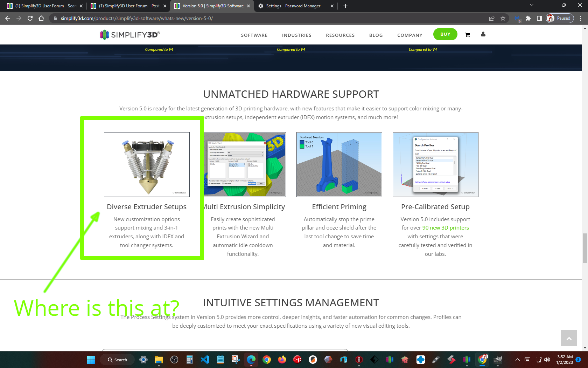588x368 pixels.
Task: Click the 'Efficient Priming' heading
Action: click(339, 207)
